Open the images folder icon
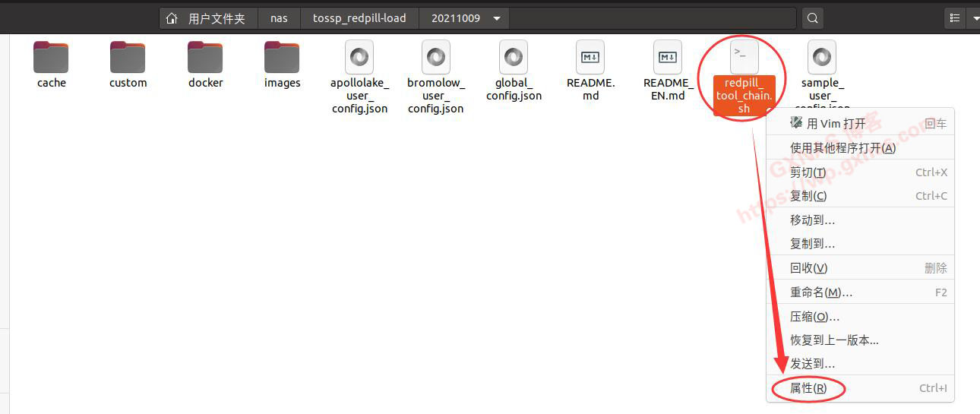Viewport: 980px width, 414px height. [x=282, y=57]
